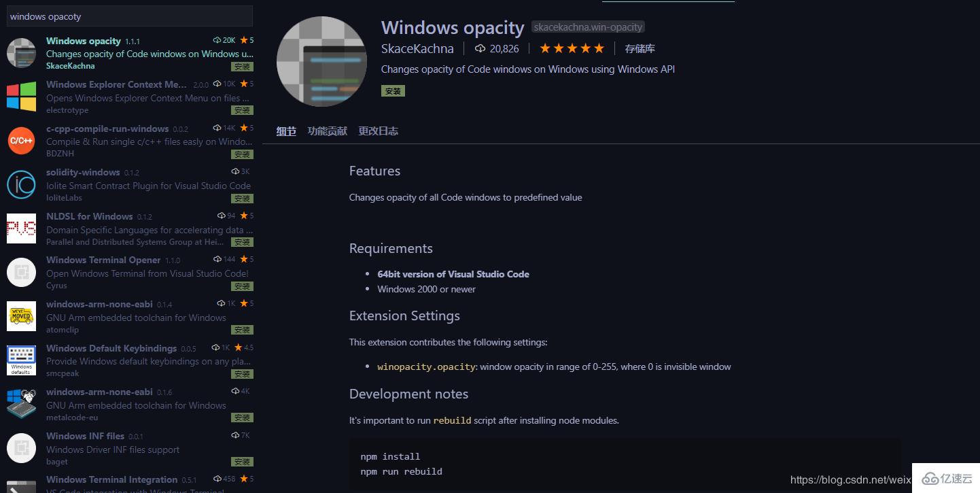Click the IoliteLabs publisher name
Image resolution: width=980 pixels, height=493 pixels.
pyautogui.click(x=65, y=198)
